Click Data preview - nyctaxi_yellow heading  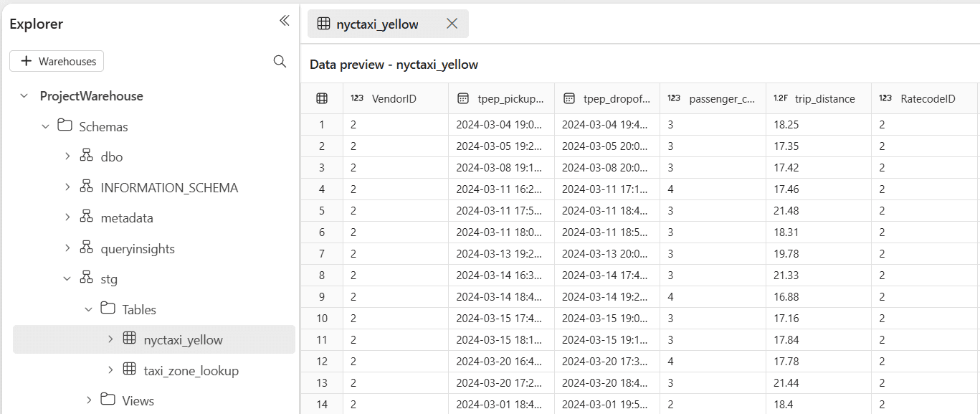[x=394, y=65]
